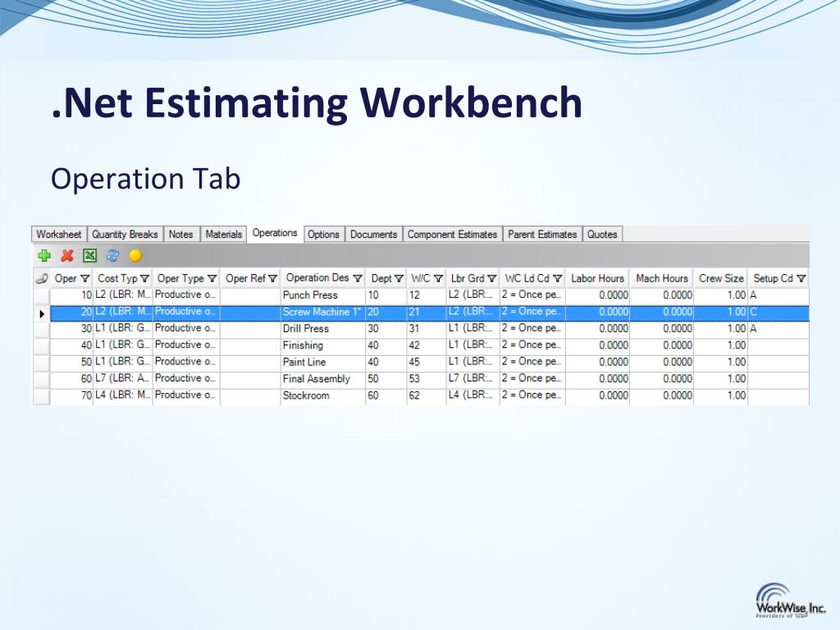Screen dimensions: 840x630
Task: Open the Parent Estimates tab
Action: point(542,234)
